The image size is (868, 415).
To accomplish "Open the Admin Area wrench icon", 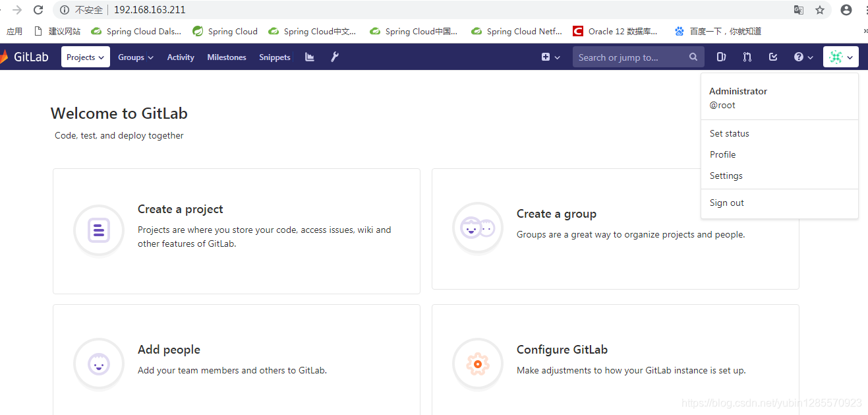I will pyautogui.click(x=335, y=57).
